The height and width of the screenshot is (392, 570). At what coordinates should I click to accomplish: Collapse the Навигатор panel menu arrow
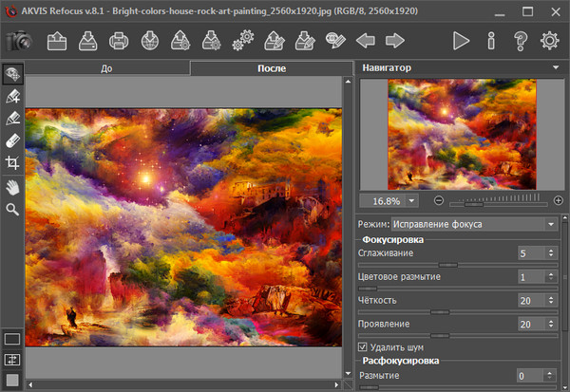pyautogui.click(x=555, y=68)
